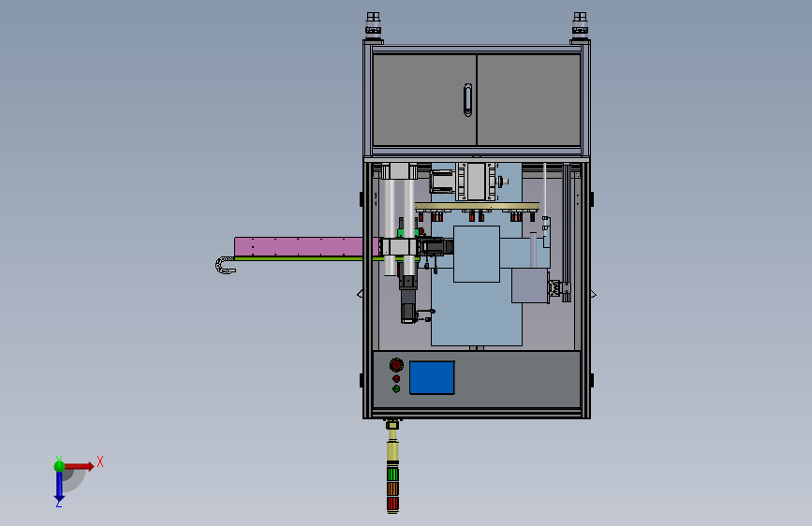Select the blue touchscreen on the control panel

click(432, 378)
